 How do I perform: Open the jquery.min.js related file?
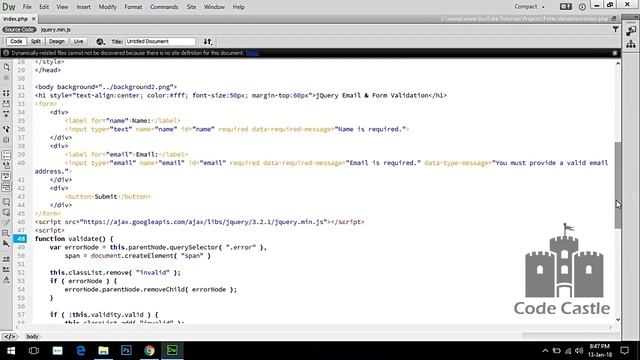[x=56, y=29]
